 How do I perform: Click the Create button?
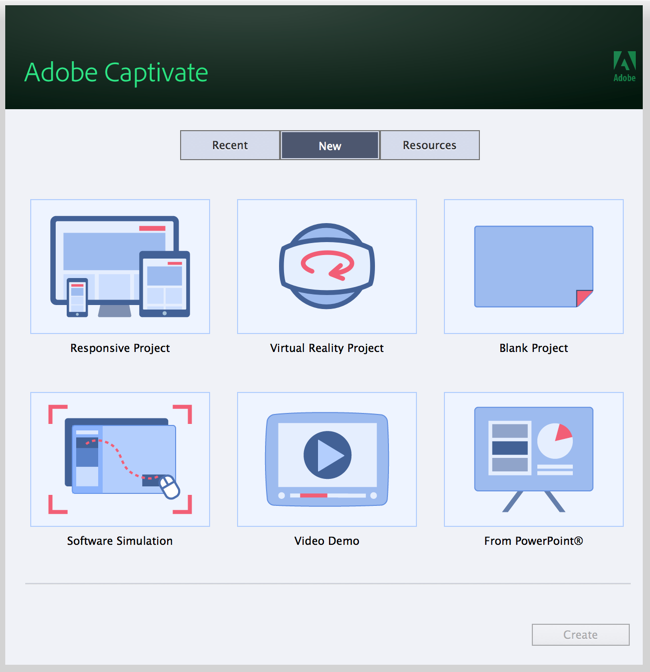(581, 635)
